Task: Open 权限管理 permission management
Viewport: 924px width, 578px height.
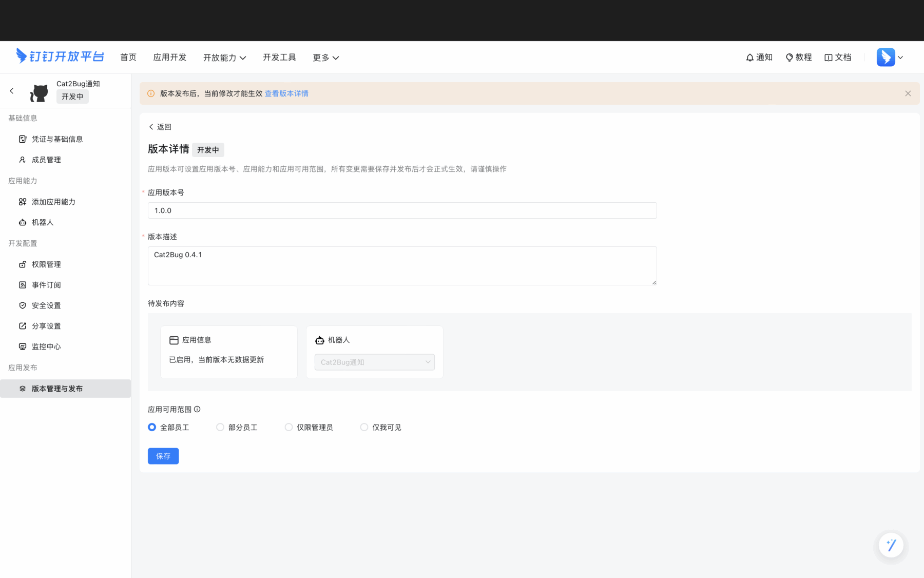Action: (x=46, y=264)
